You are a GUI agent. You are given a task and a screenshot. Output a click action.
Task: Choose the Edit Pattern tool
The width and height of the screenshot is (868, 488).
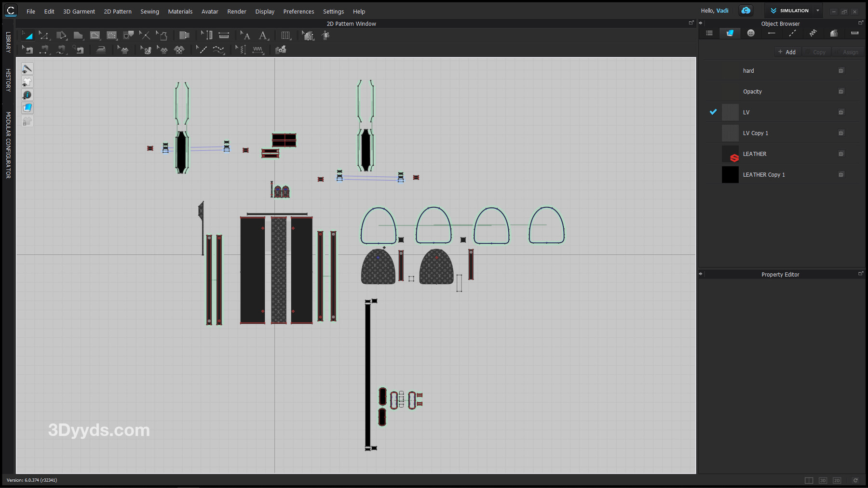[x=44, y=36]
